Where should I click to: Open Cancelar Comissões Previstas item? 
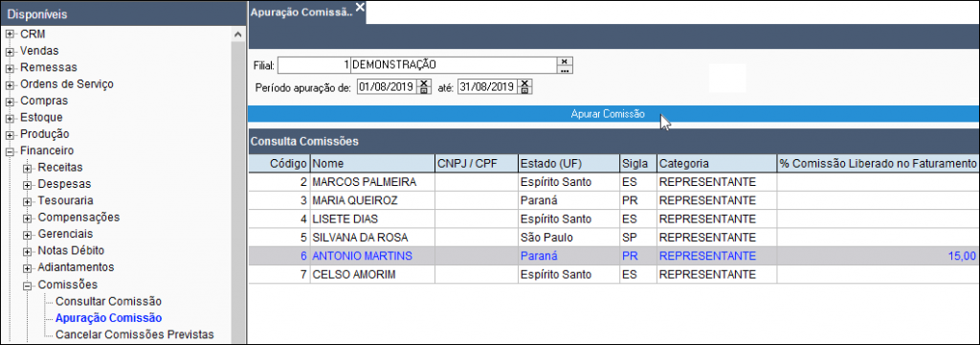click(x=134, y=334)
